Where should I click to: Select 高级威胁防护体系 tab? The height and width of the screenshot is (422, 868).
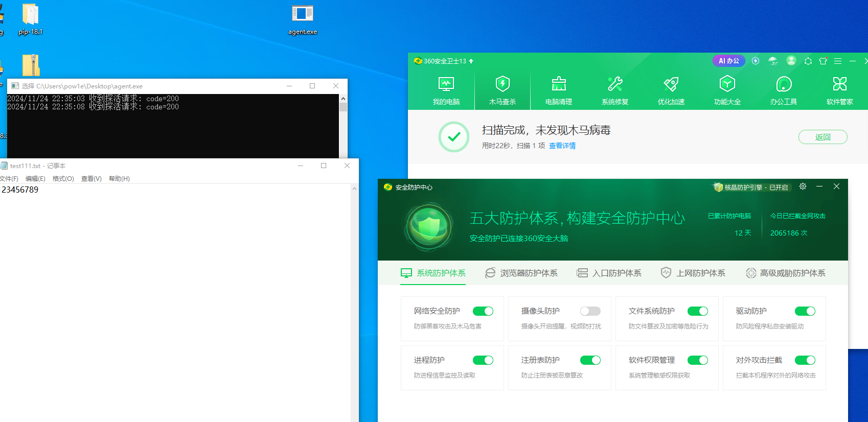coord(785,273)
